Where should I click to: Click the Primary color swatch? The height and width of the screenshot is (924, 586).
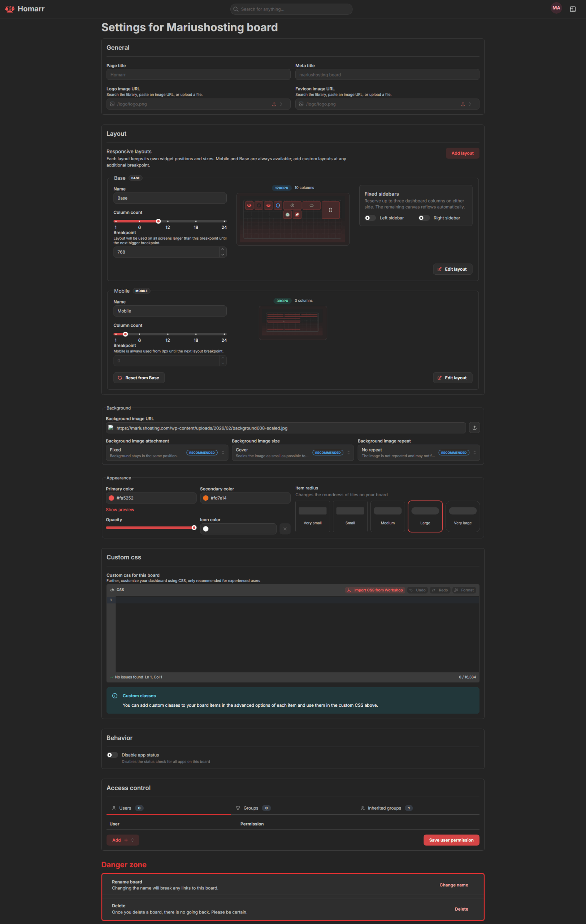[x=111, y=498]
